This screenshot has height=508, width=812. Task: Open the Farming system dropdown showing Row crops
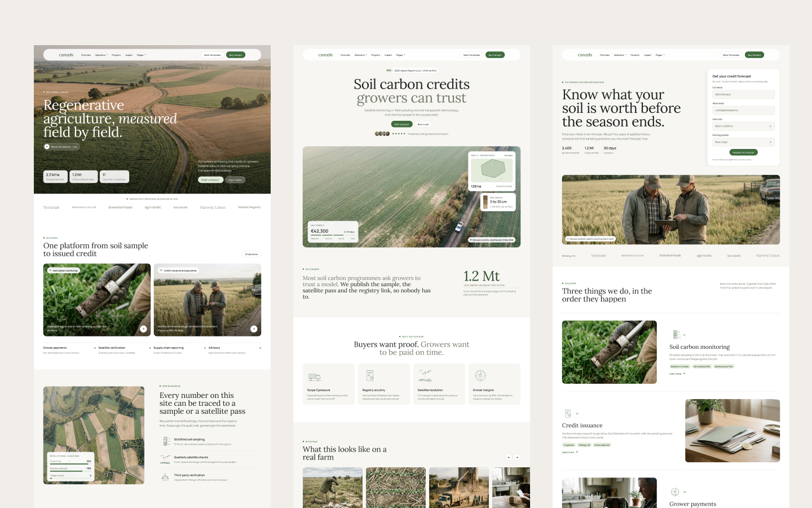[x=743, y=142]
